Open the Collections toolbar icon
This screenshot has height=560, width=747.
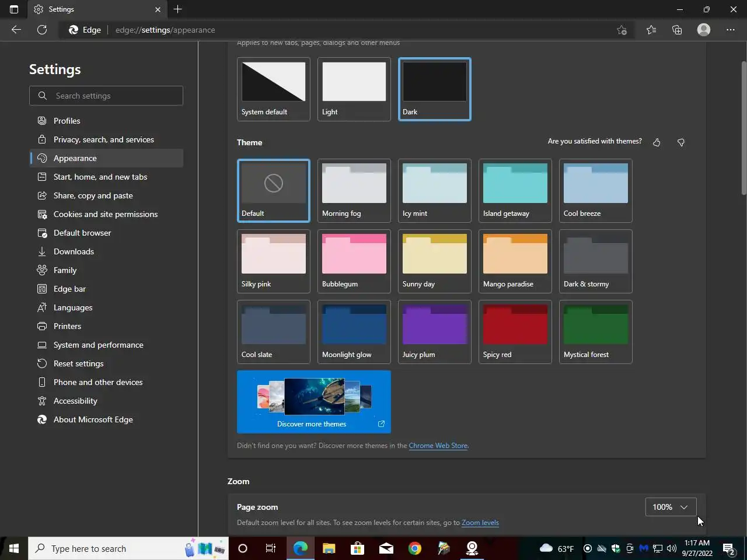(677, 30)
